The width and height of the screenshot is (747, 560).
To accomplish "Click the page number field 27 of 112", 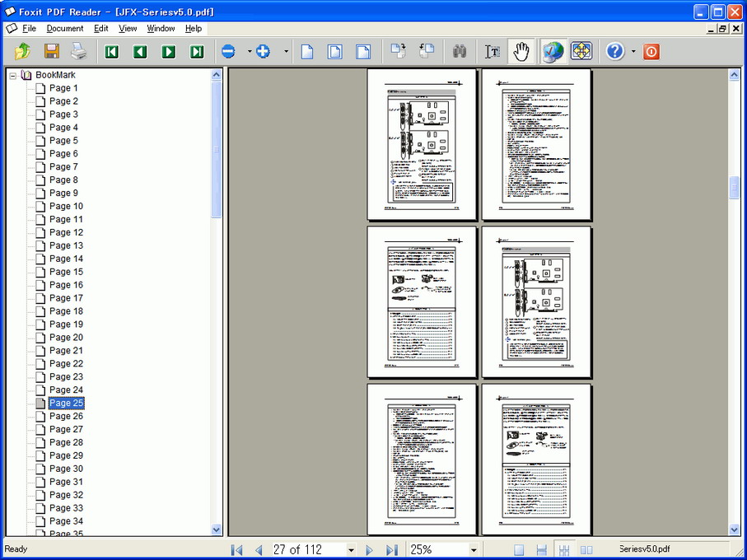I will point(309,549).
